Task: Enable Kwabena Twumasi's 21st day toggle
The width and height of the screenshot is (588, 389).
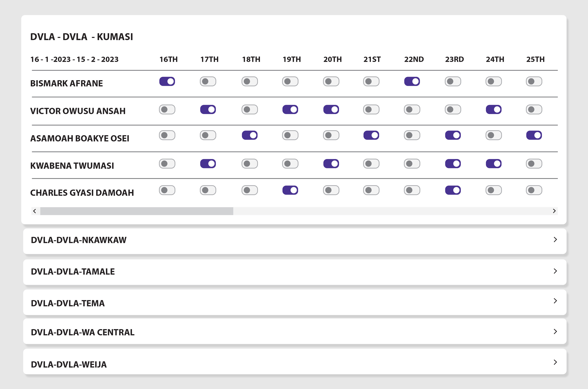Action: click(x=371, y=164)
